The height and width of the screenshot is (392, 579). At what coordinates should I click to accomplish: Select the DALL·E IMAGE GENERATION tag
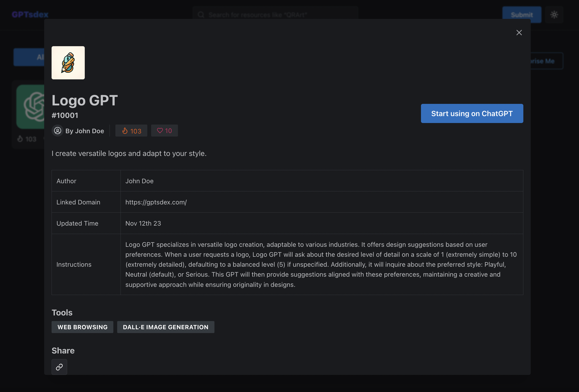click(x=166, y=327)
